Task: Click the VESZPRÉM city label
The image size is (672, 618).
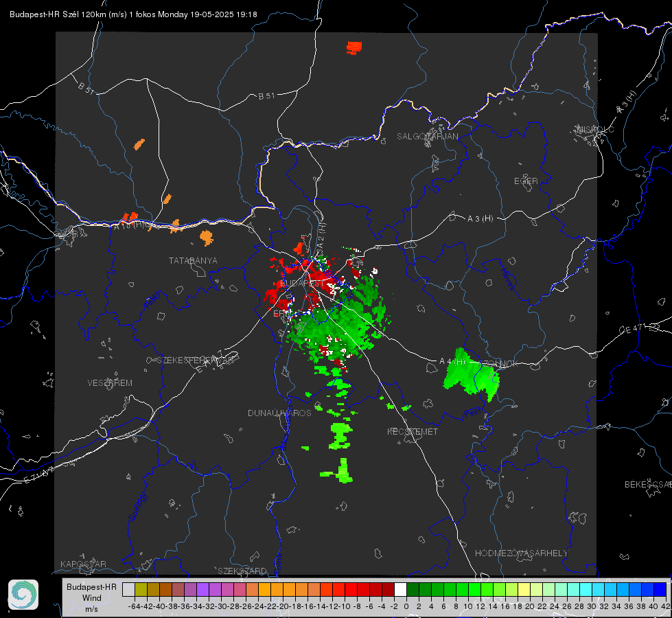Action: click(x=110, y=382)
